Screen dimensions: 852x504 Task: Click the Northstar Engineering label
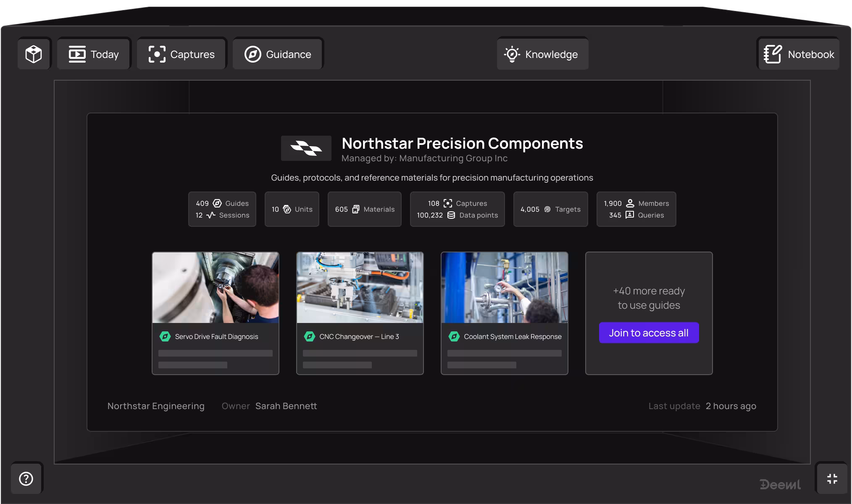(156, 406)
